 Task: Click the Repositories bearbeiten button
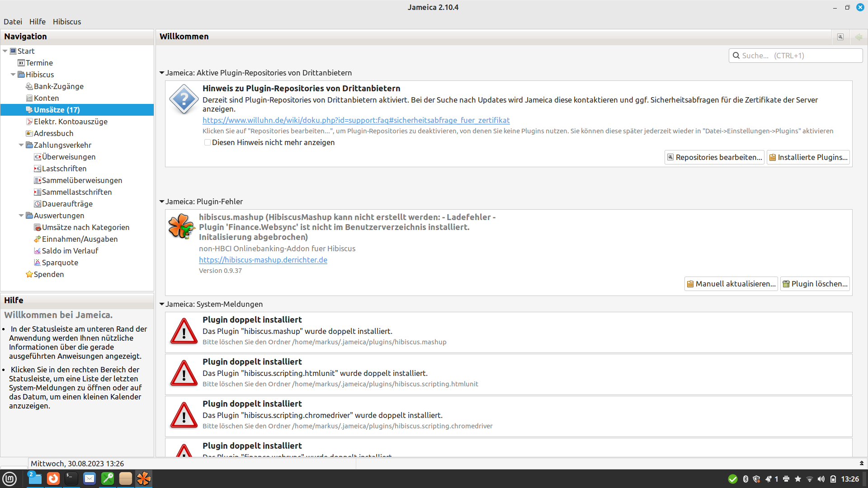point(714,157)
